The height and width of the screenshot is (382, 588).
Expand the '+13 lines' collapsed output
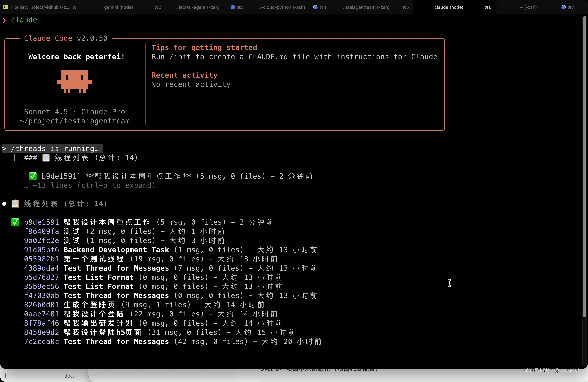point(90,185)
